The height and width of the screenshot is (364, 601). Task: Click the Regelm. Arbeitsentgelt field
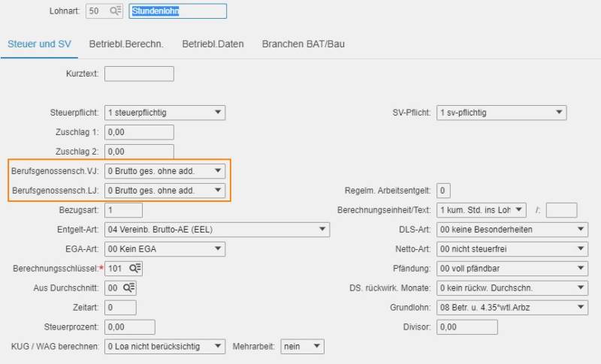tap(443, 191)
